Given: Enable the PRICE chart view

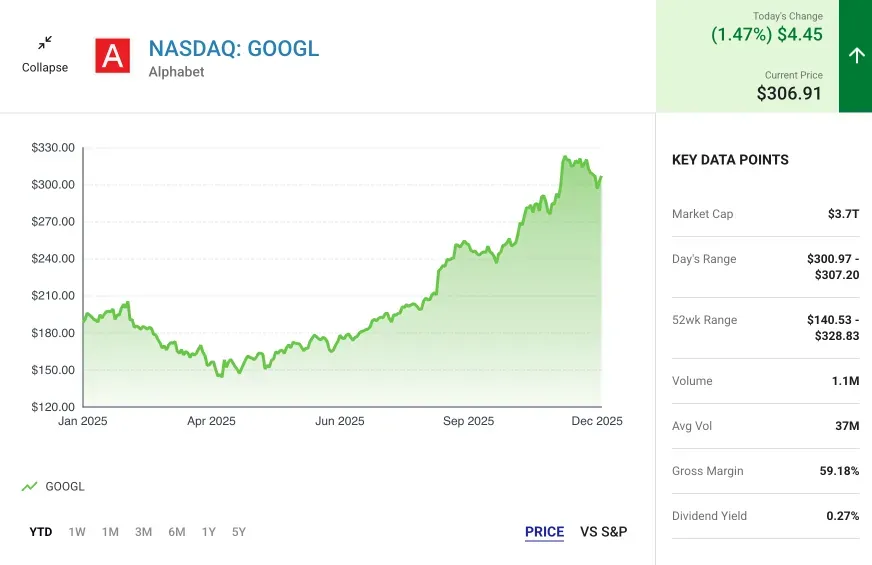Looking at the screenshot, I should pos(544,532).
